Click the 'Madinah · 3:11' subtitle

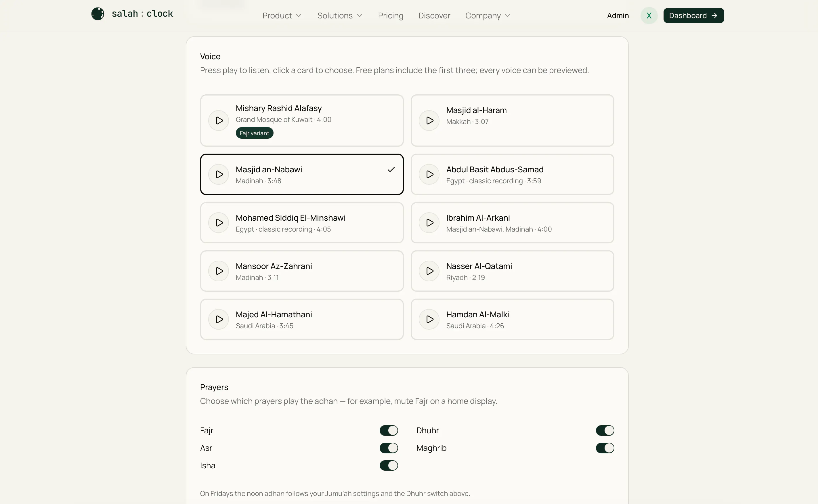[257, 278]
